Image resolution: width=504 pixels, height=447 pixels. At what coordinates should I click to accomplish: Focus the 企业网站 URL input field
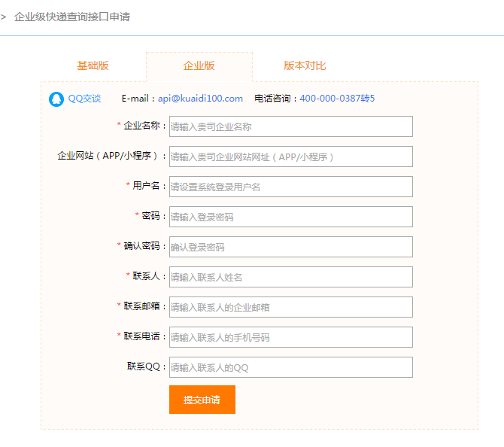click(x=290, y=157)
